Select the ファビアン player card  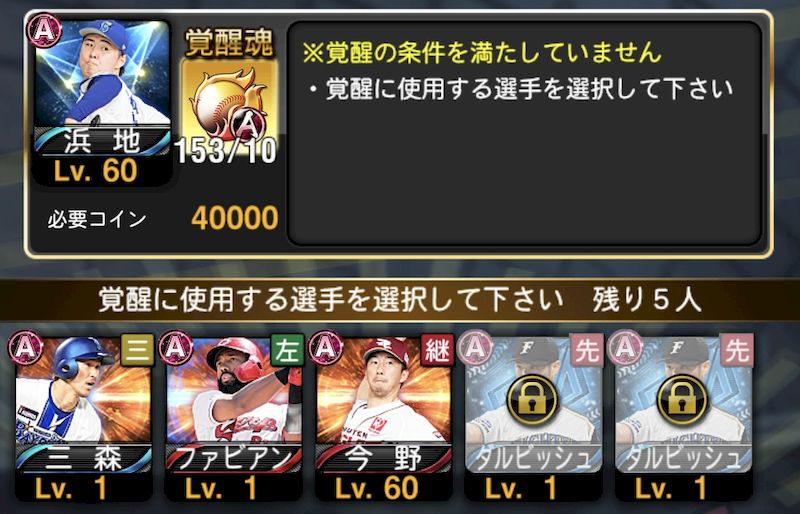click(234, 418)
